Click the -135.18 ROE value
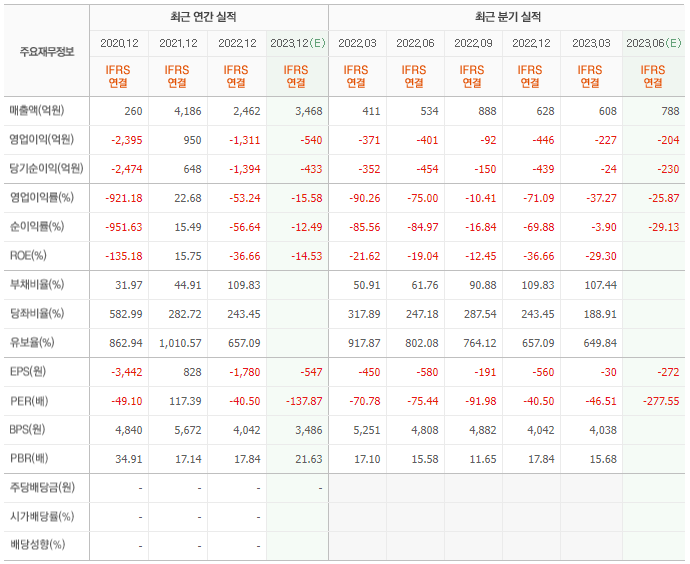The height and width of the screenshot is (564, 690). [x=124, y=256]
